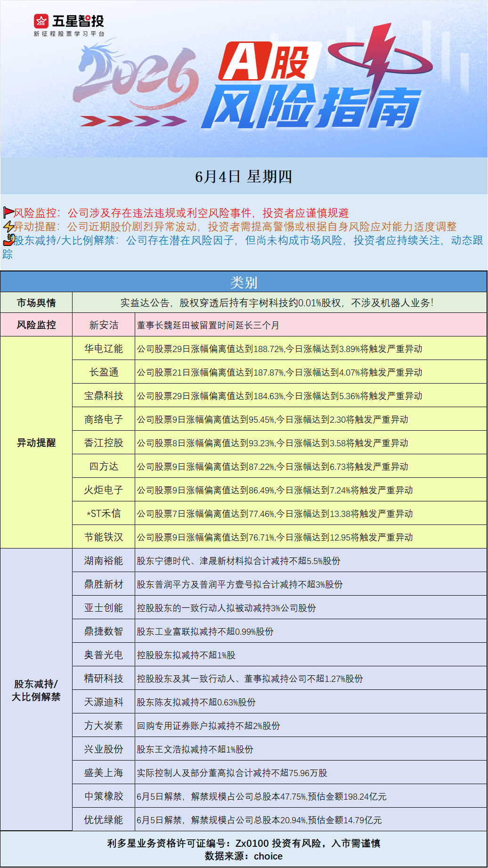Click the date header 6月4日 星期四
The height and width of the screenshot is (868, 488).
tap(244, 177)
